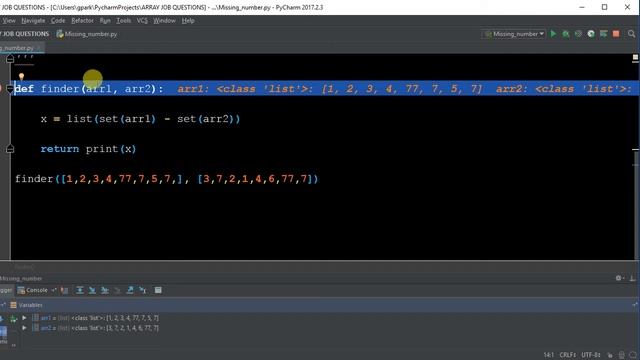This screenshot has width=640, height=360.
Task: Open Evaluate Expression calculator icon
Action: [x=158, y=290]
